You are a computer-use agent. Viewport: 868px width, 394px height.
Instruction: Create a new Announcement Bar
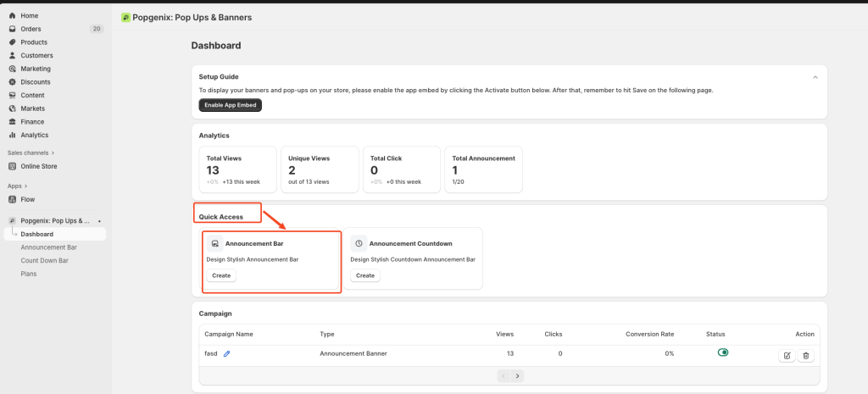(x=221, y=275)
